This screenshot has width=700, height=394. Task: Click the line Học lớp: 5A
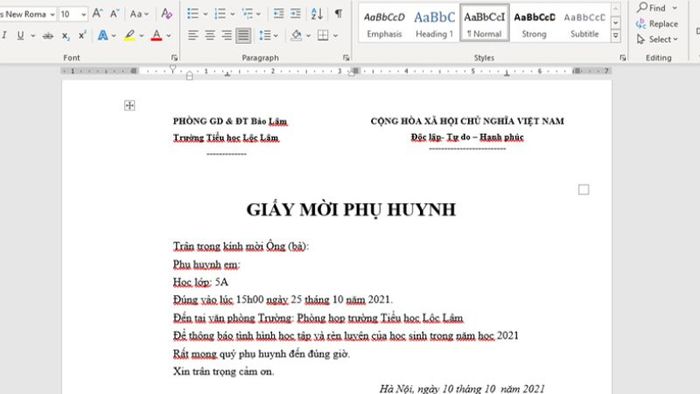coord(200,282)
